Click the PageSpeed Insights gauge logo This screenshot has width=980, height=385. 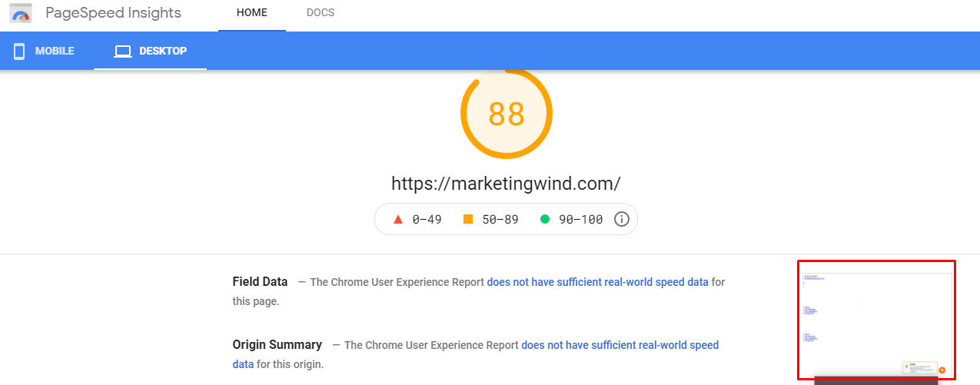click(21, 13)
